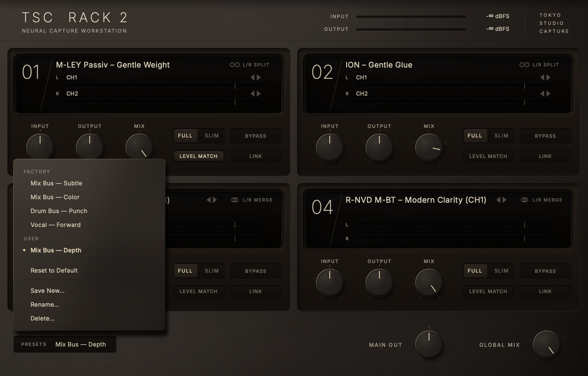588x376 pixels.
Task: Click Save New... in preset menu
Action: (x=89, y=291)
